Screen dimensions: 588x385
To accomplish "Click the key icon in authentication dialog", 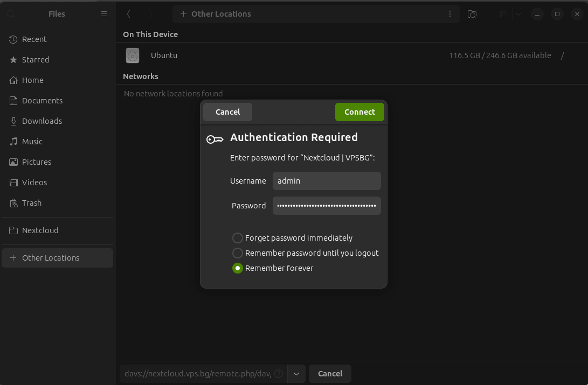I will tap(215, 139).
